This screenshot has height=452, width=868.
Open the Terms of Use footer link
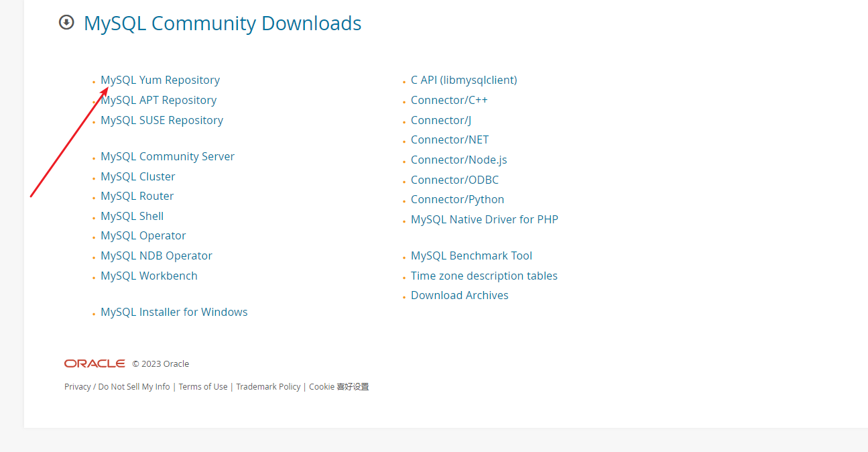point(203,386)
